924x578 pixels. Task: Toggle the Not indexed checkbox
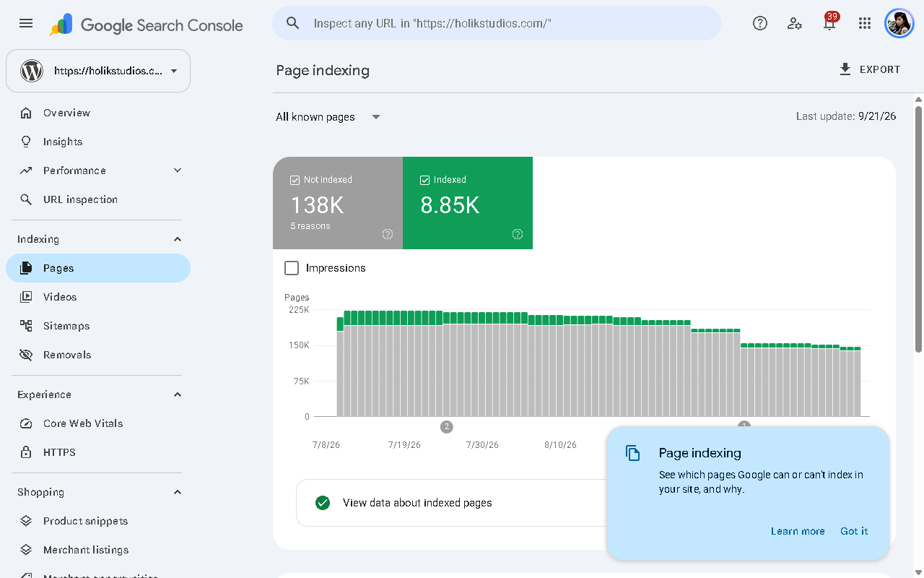[x=295, y=180]
